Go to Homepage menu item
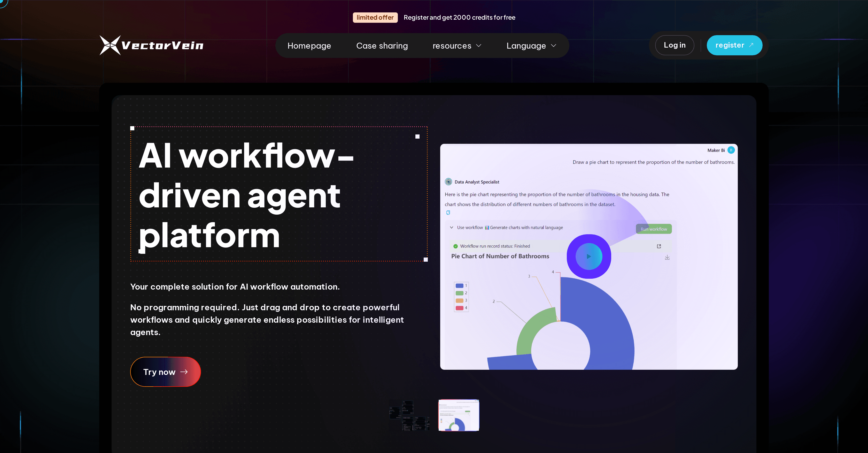This screenshot has height=453, width=868. click(x=309, y=46)
